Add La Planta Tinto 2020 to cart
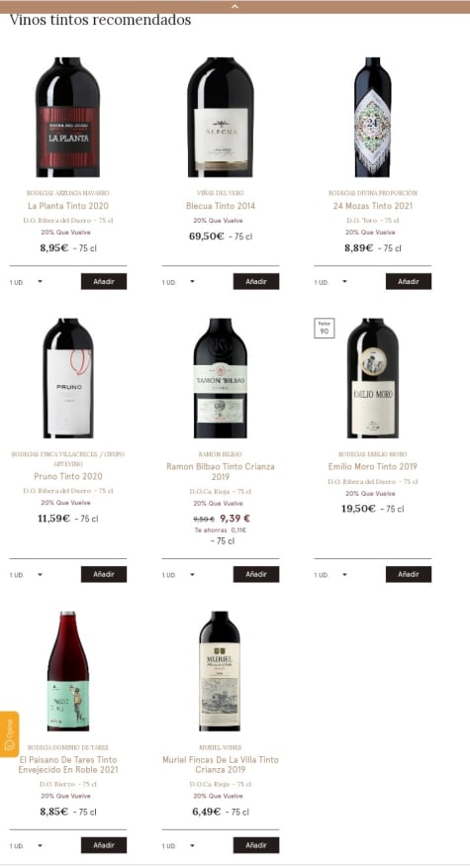Image resolution: width=470 pixels, height=868 pixels. [104, 281]
